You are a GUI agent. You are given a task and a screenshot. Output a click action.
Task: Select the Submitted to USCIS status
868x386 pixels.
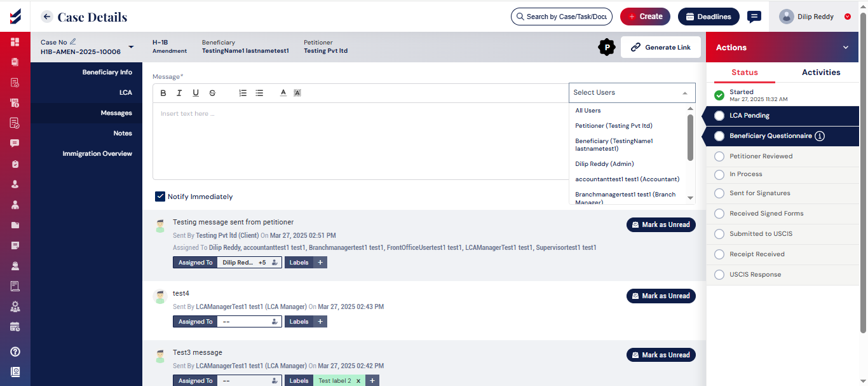tap(719, 234)
